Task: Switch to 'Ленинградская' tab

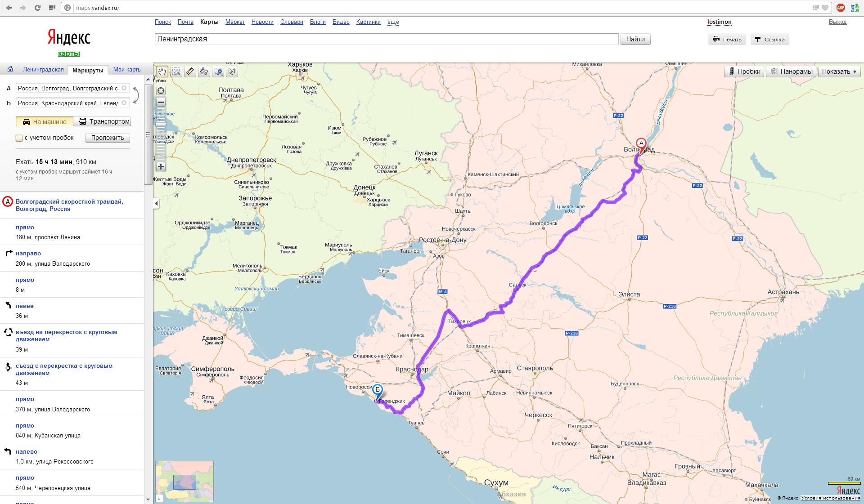Action: pyautogui.click(x=43, y=70)
